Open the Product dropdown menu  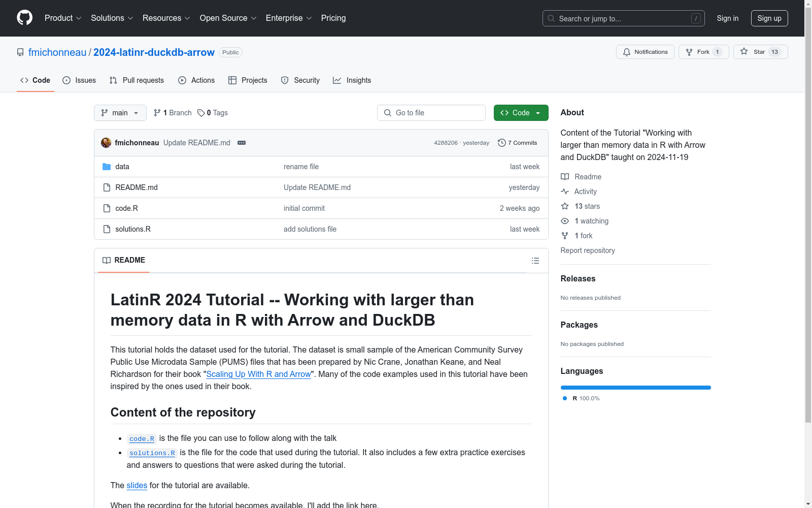pyautogui.click(x=63, y=18)
